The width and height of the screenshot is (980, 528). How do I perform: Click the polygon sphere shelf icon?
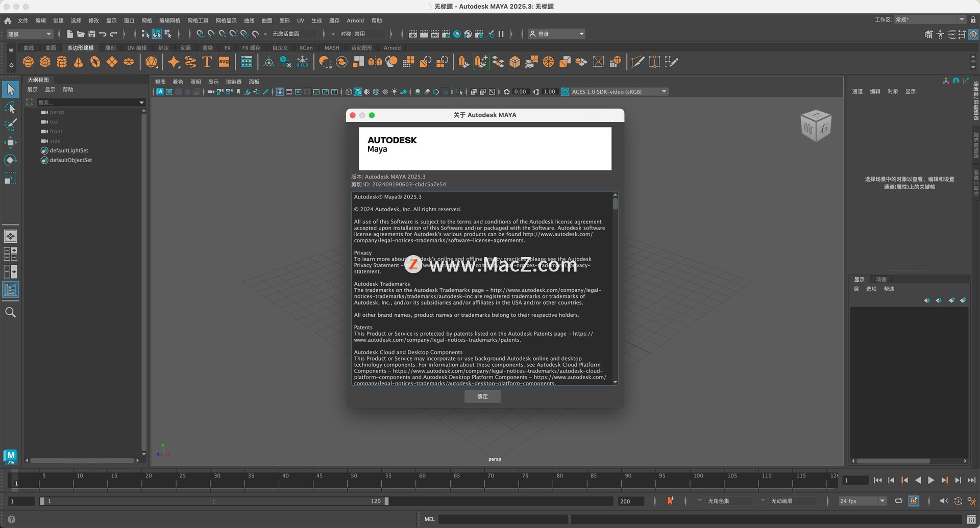[x=28, y=62]
